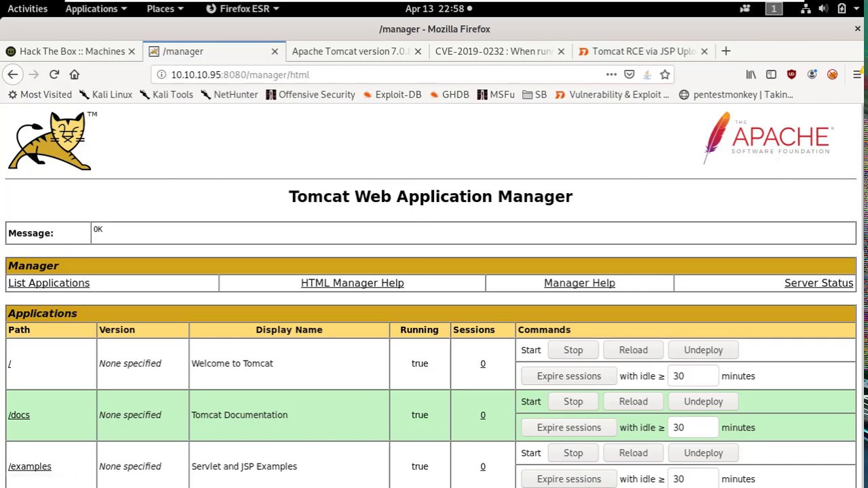Screen dimensions: 868x488
Task: Close the Hack The Box tab
Action: click(x=132, y=52)
